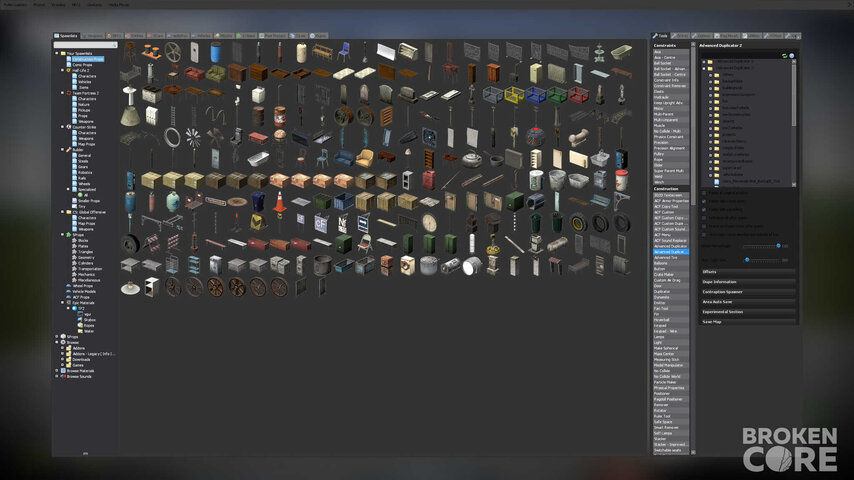Viewport: 854px width, 480px height.
Task: Select Construction Props in the spawnlist tree
Action: tap(88, 59)
